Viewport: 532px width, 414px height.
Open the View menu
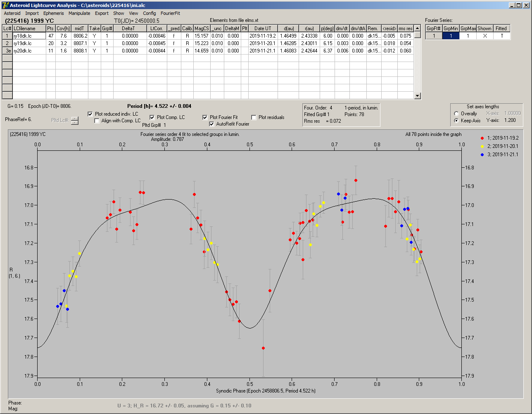click(133, 13)
